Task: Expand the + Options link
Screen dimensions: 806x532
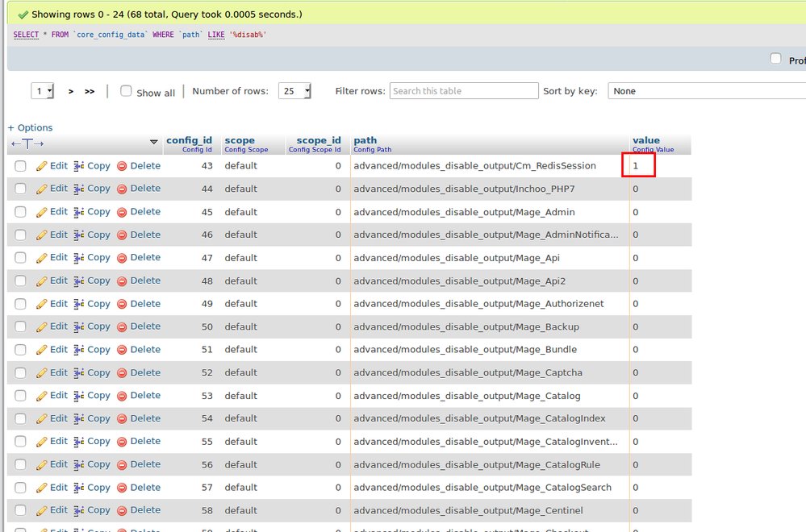Action: point(30,127)
